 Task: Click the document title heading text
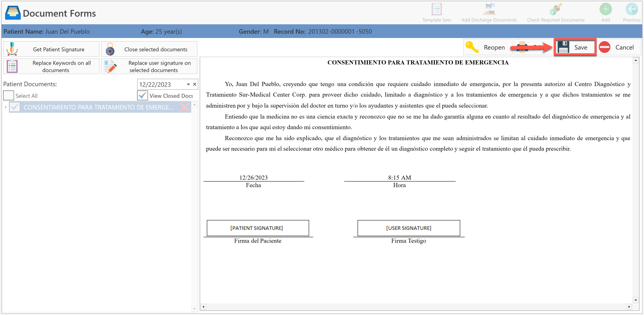click(418, 62)
